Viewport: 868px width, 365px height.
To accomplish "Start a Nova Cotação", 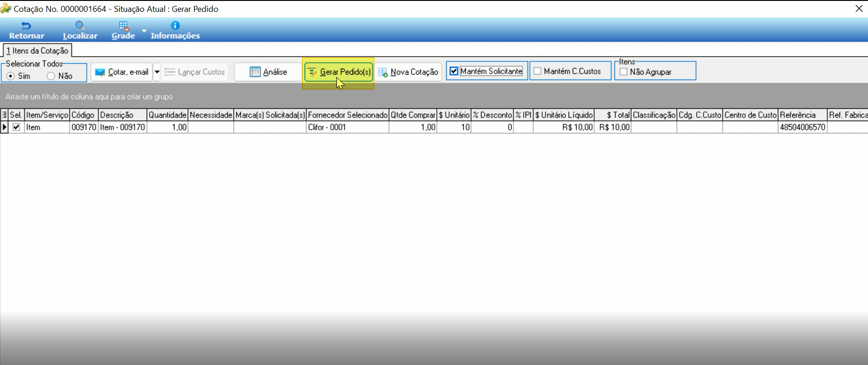I will (x=408, y=72).
